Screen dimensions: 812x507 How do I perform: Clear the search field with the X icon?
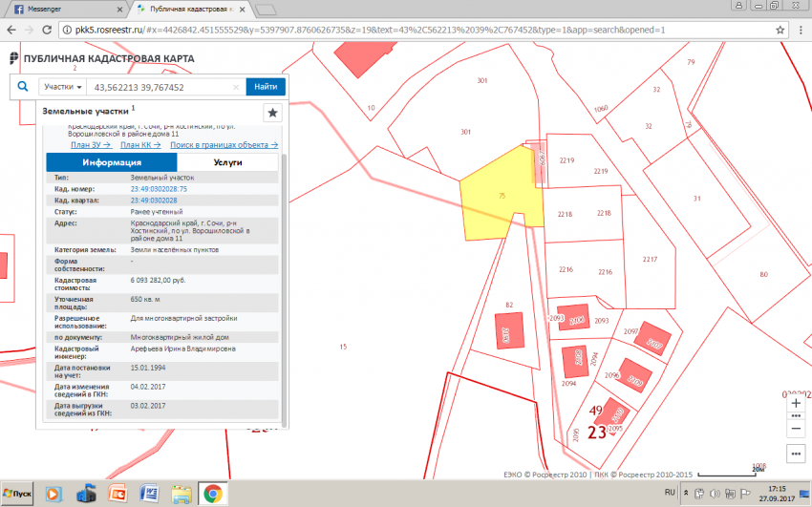pyautogui.click(x=236, y=87)
